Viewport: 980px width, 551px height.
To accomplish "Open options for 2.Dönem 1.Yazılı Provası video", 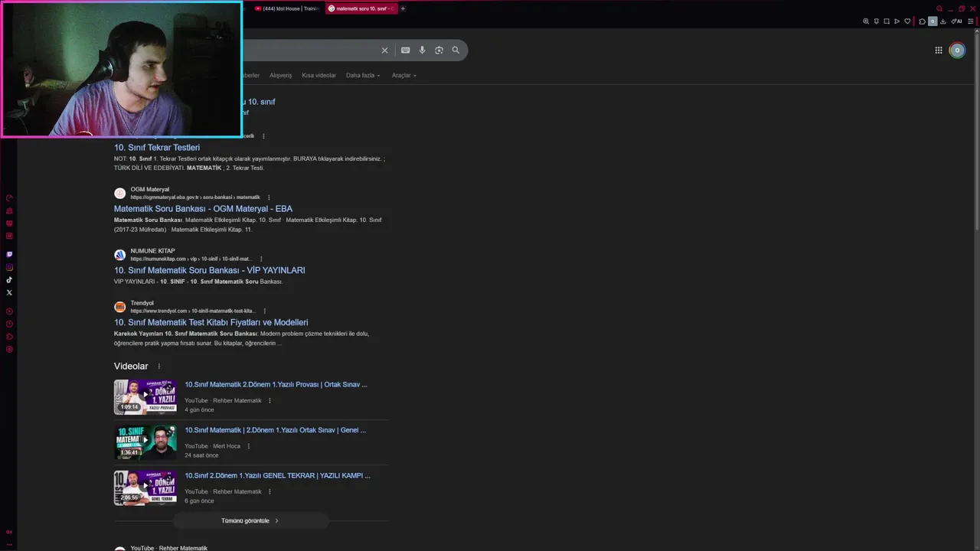I will click(269, 400).
